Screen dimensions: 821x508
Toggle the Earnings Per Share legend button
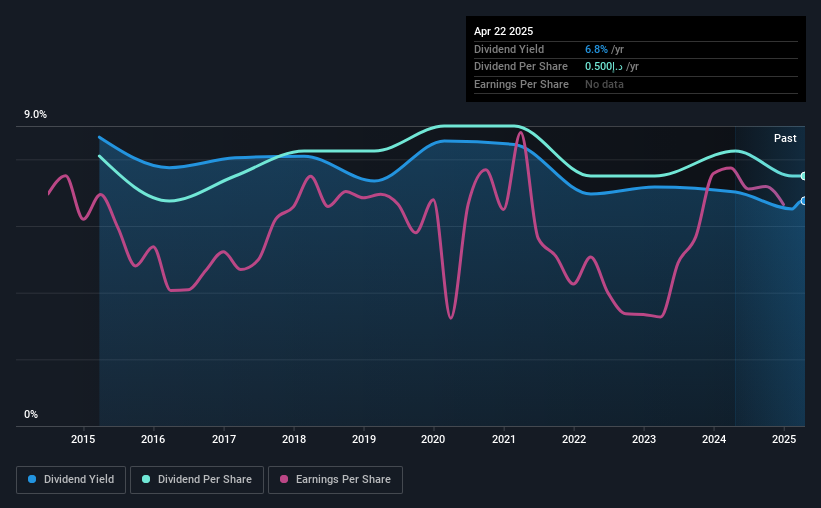[335, 480]
